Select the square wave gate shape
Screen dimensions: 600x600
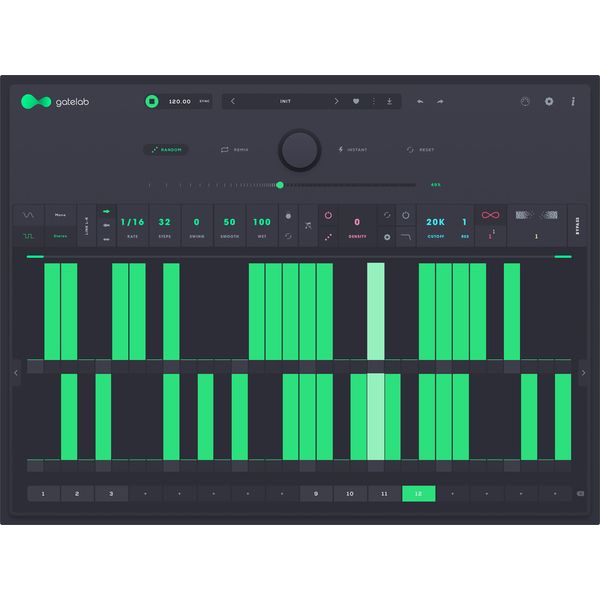tap(28, 236)
